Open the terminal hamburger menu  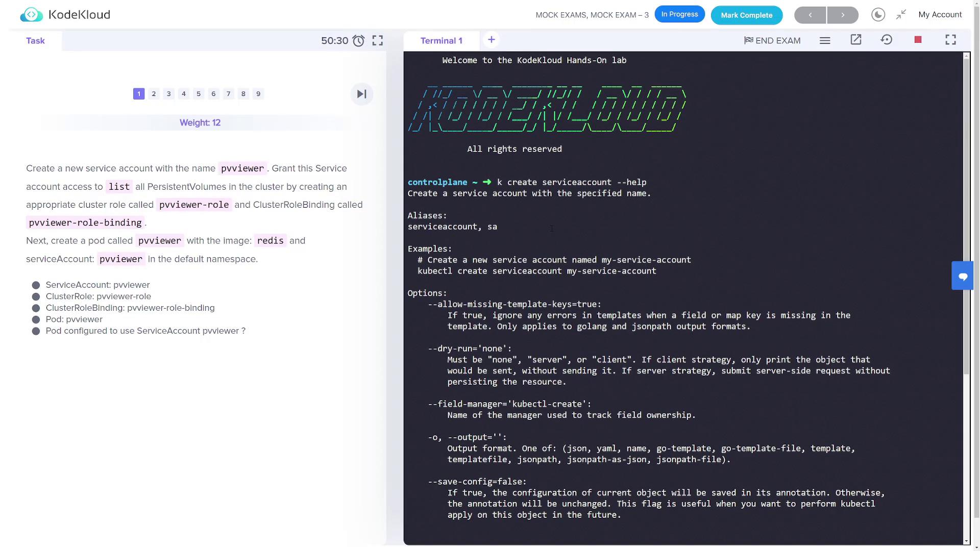(x=825, y=40)
